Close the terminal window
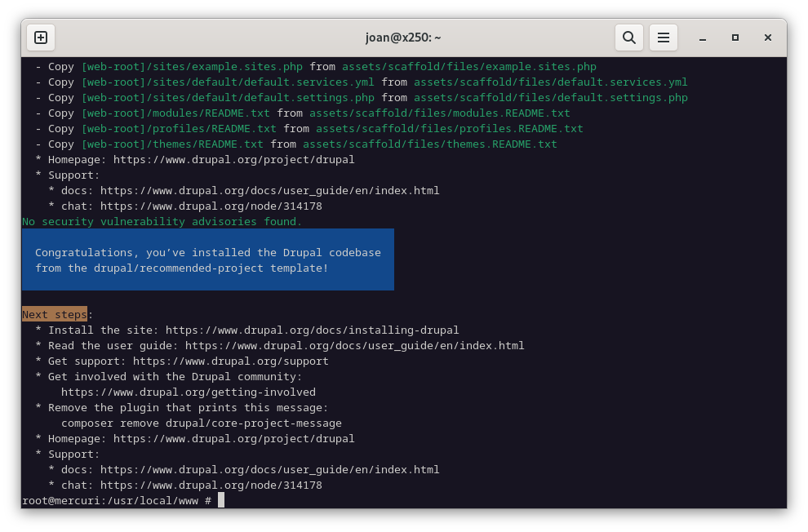 pos(768,38)
